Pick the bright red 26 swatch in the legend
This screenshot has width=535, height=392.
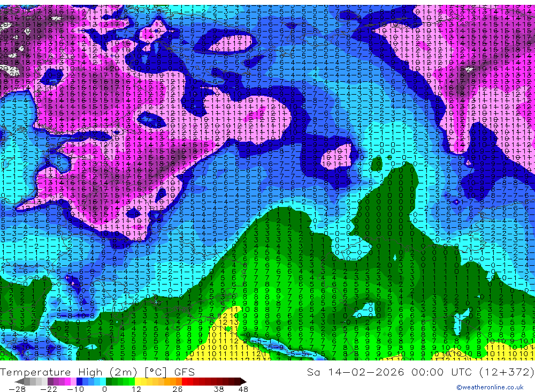[185, 381]
